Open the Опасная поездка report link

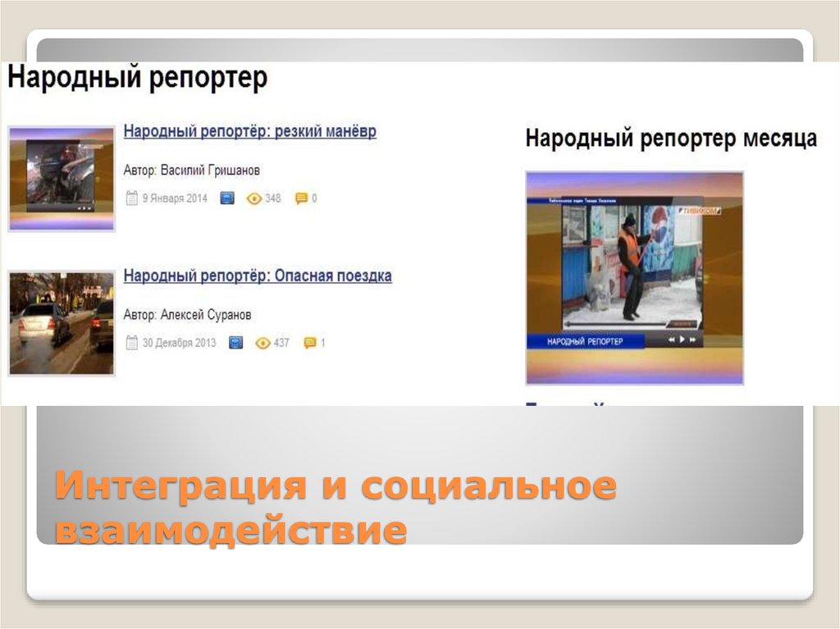tap(258, 276)
